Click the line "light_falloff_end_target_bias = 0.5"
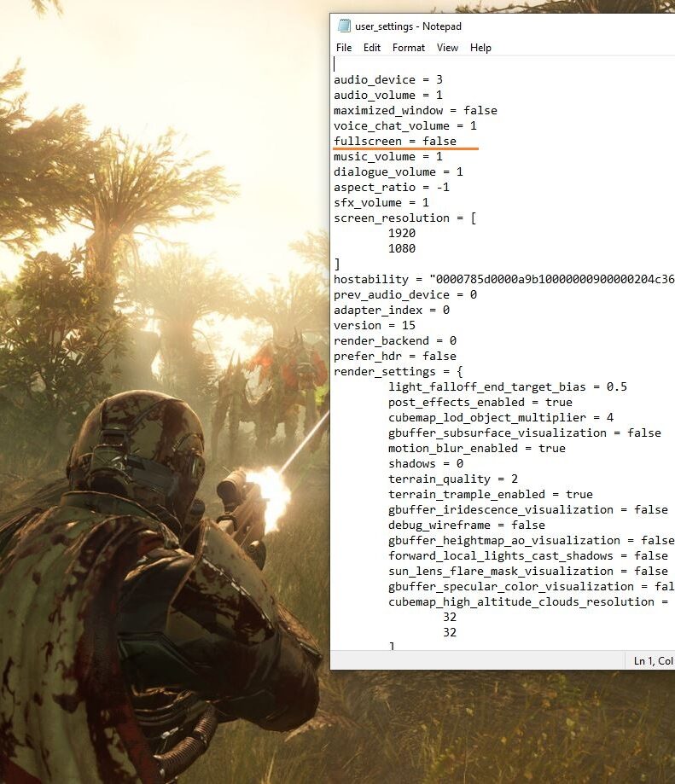Screen dimensions: 675x784 508,387
